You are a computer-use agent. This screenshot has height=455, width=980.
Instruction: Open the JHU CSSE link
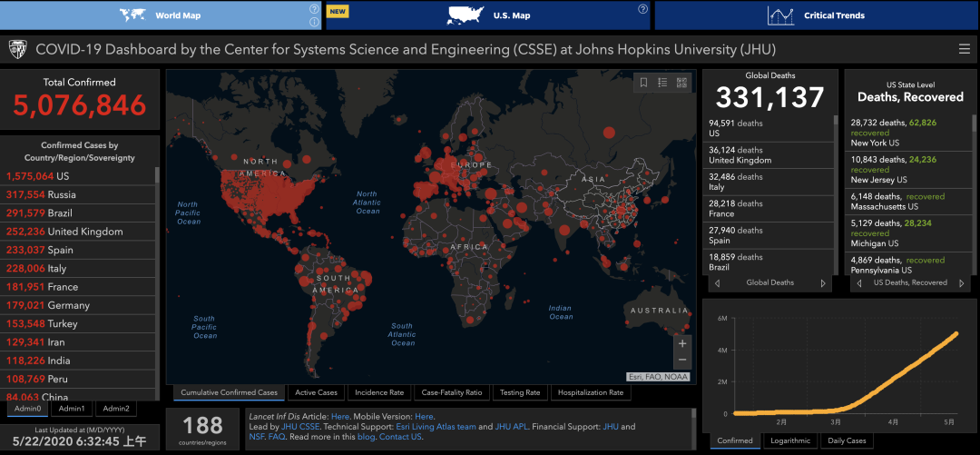(299, 427)
